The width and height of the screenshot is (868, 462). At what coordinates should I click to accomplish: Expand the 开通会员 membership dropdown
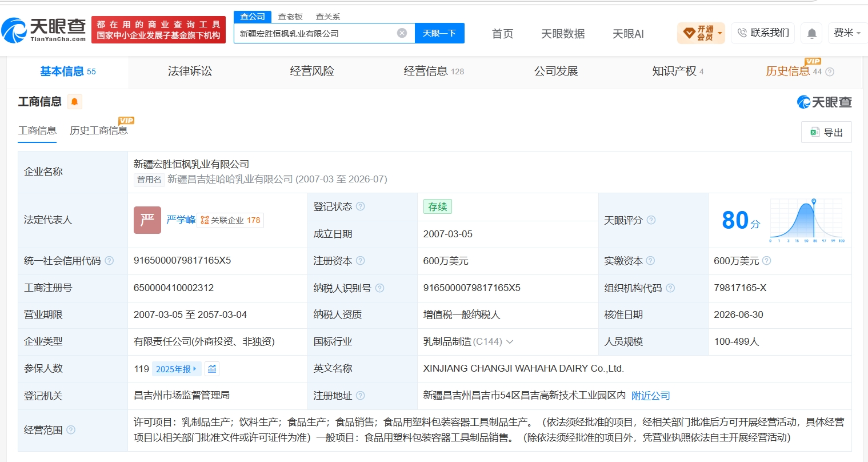pos(719,33)
